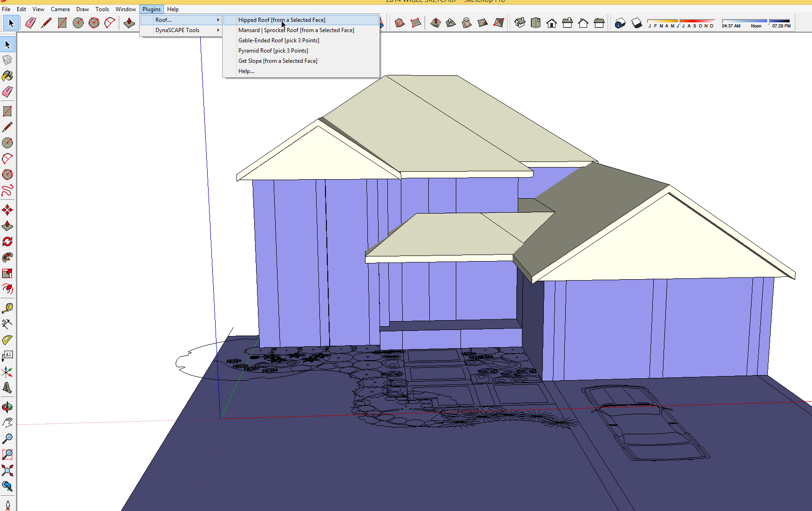The height and width of the screenshot is (511, 812).
Task: Select Gable-Ended Roof [pick 3 Points]
Action: (x=301, y=40)
